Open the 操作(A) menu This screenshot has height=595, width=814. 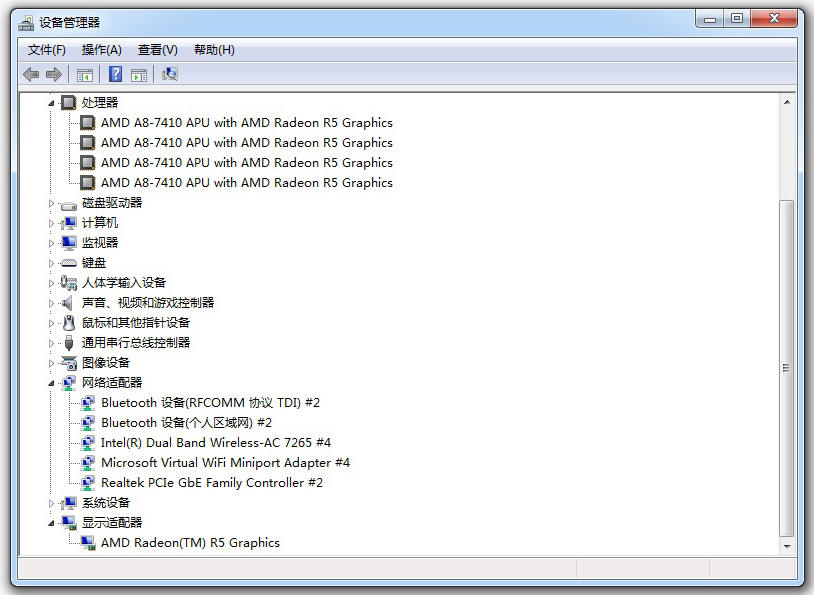coord(101,50)
